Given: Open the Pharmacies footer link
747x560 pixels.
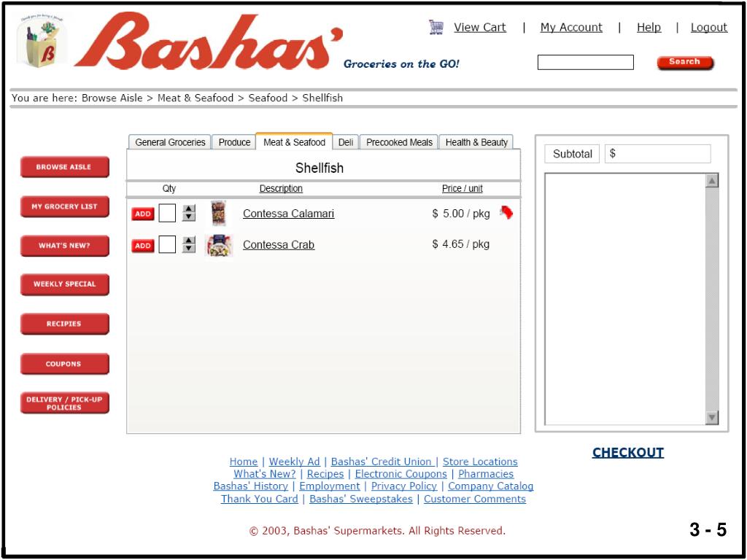Looking at the screenshot, I should [x=486, y=474].
